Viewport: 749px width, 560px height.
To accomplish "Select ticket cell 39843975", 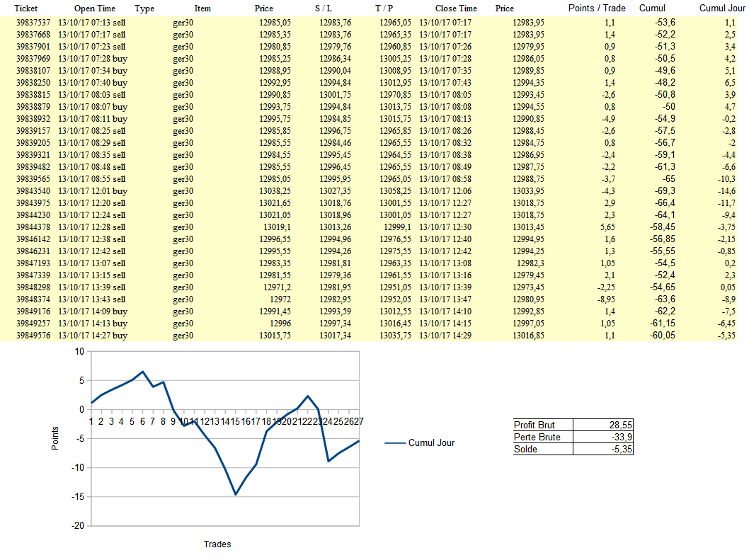I will pos(33,203).
